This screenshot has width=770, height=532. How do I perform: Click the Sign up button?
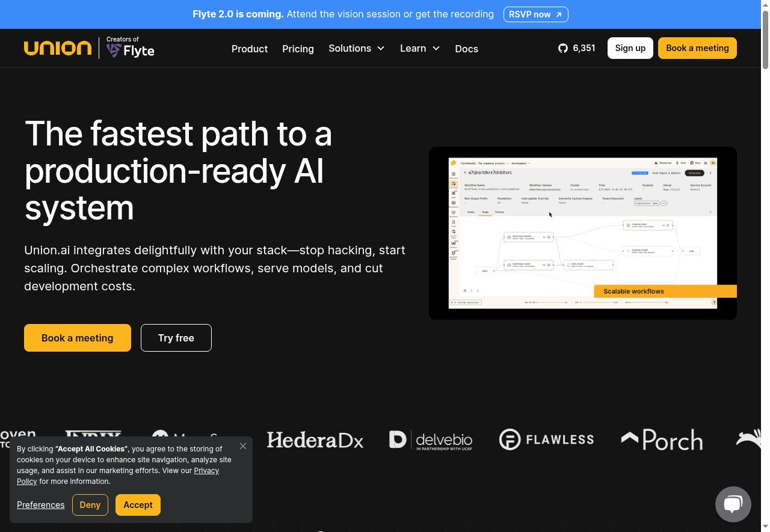click(630, 48)
